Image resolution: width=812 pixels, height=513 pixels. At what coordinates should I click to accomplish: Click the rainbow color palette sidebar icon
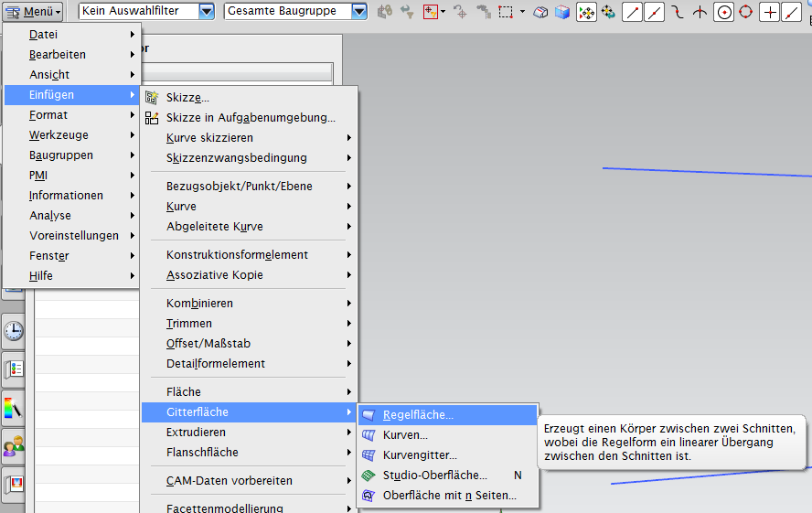pyautogui.click(x=14, y=408)
